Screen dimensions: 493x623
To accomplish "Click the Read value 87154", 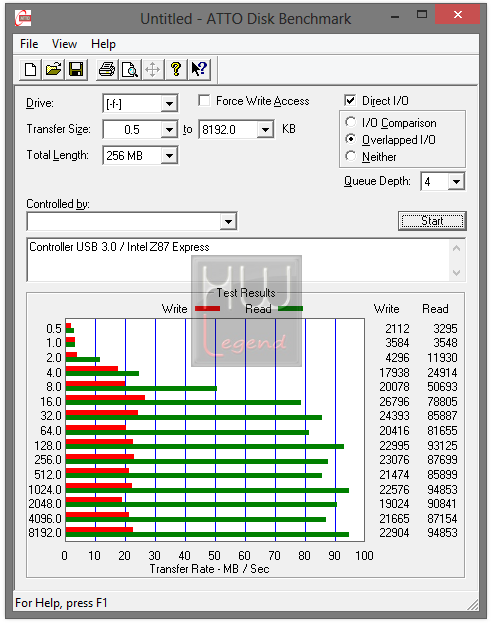I will (x=442, y=519).
